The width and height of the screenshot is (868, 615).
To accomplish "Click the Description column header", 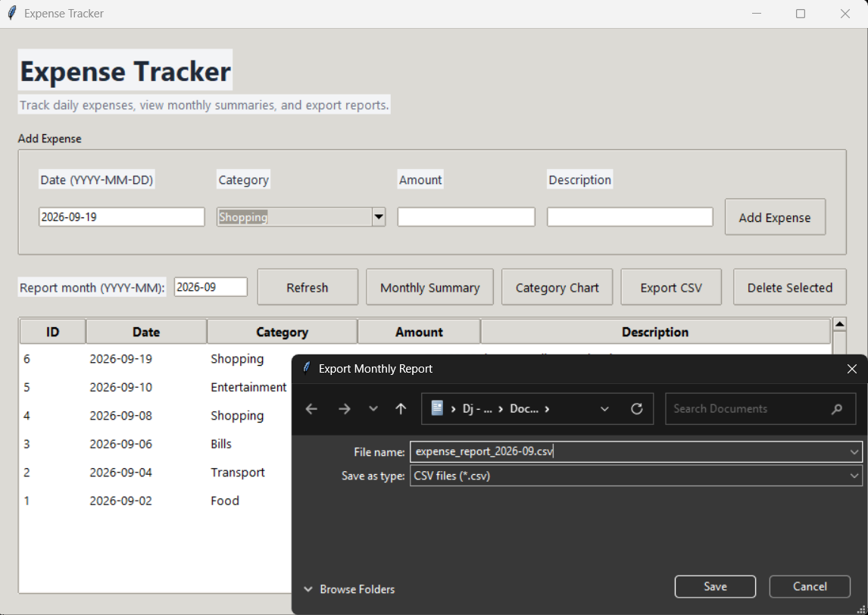I will (x=655, y=332).
